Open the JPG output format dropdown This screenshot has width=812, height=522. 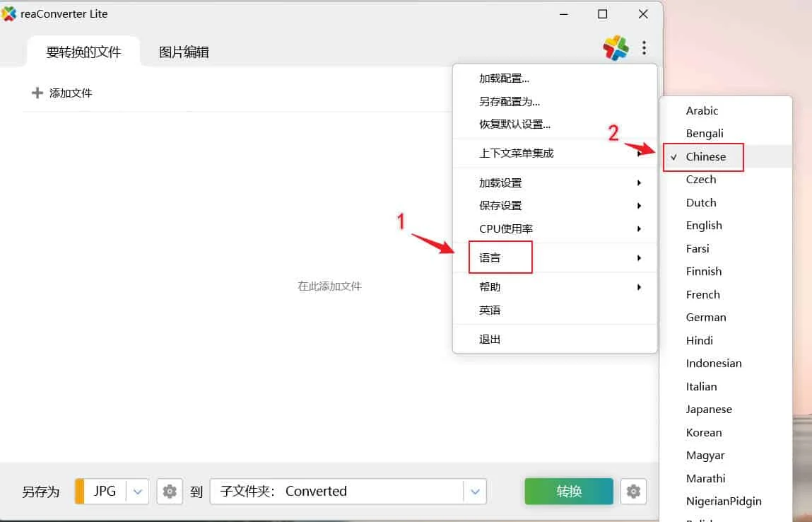point(138,491)
